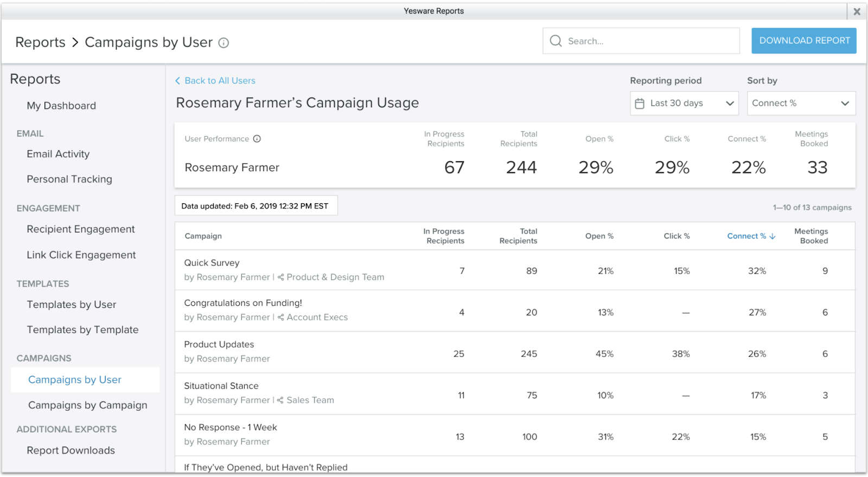This screenshot has height=477, width=868.
Task: Open Templates by User report
Action: [72, 305]
